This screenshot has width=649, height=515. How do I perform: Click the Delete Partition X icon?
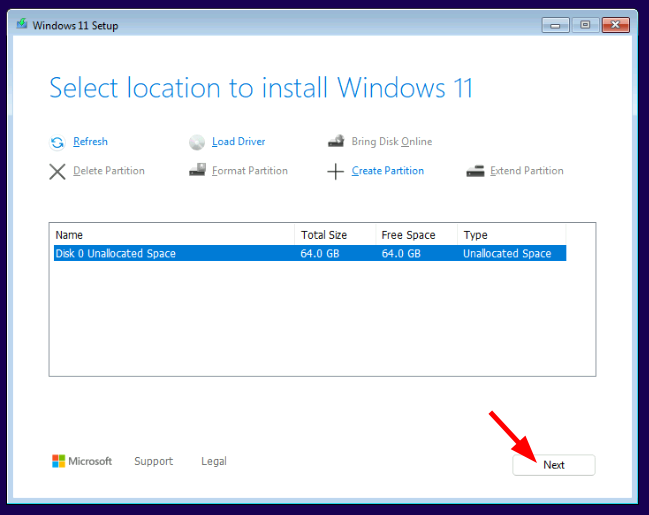pyautogui.click(x=57, y=171)
